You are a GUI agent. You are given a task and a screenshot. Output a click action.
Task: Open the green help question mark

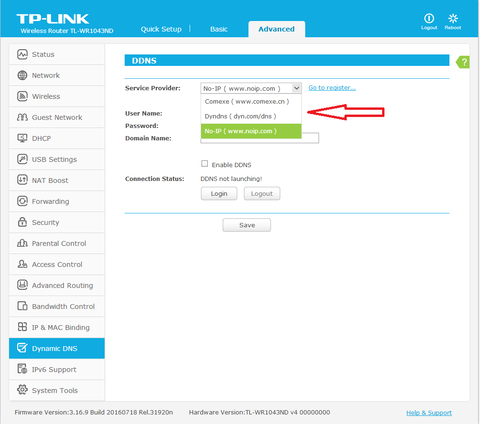(x=463, y=62)
